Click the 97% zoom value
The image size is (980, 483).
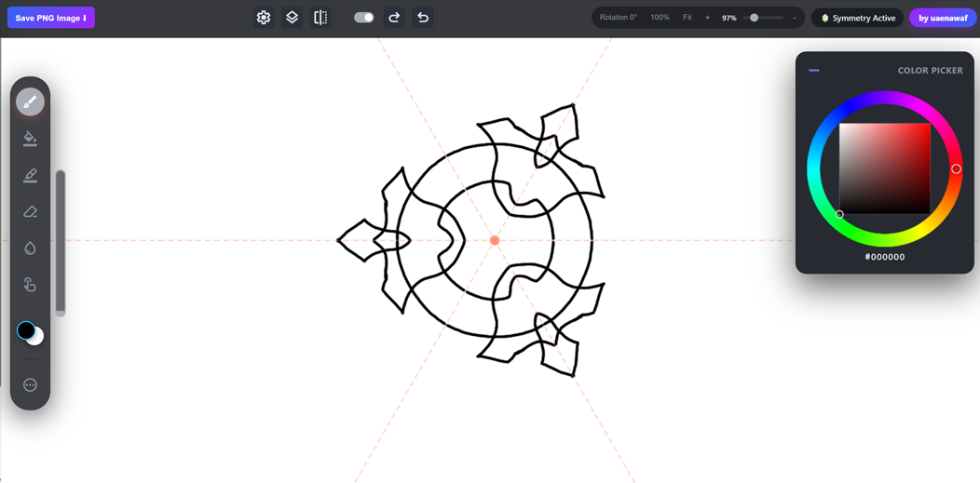(x=728, y=18)
